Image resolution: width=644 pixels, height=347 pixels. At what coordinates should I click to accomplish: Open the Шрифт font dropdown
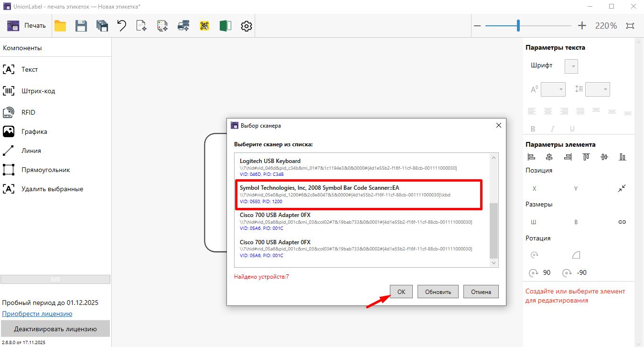571,66
